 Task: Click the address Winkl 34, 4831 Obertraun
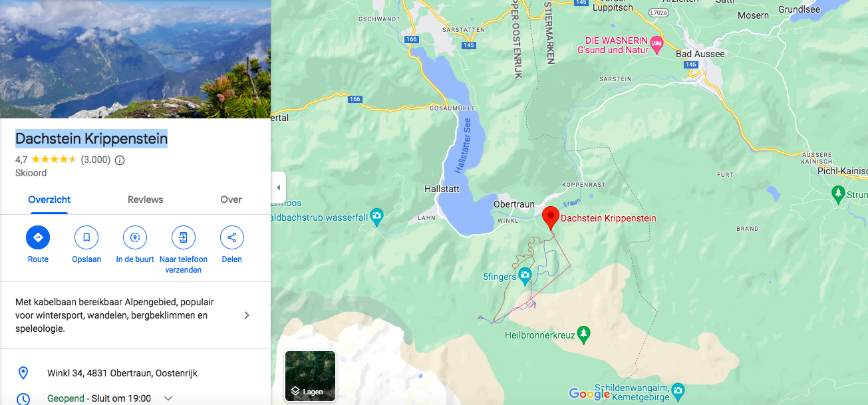(122, 373)
